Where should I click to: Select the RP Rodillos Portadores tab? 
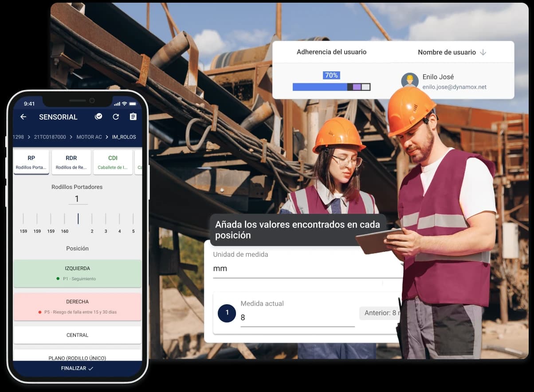pos(31,162)
